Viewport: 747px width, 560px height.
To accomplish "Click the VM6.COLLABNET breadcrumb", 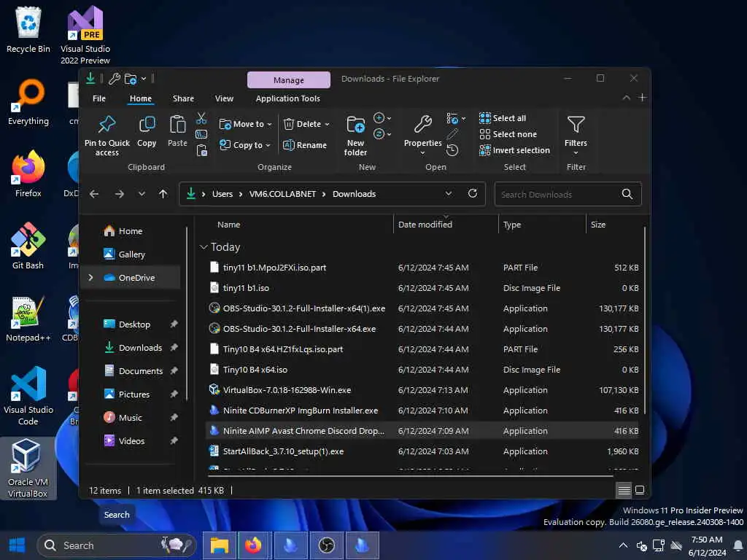I will (x=282, y=194).
